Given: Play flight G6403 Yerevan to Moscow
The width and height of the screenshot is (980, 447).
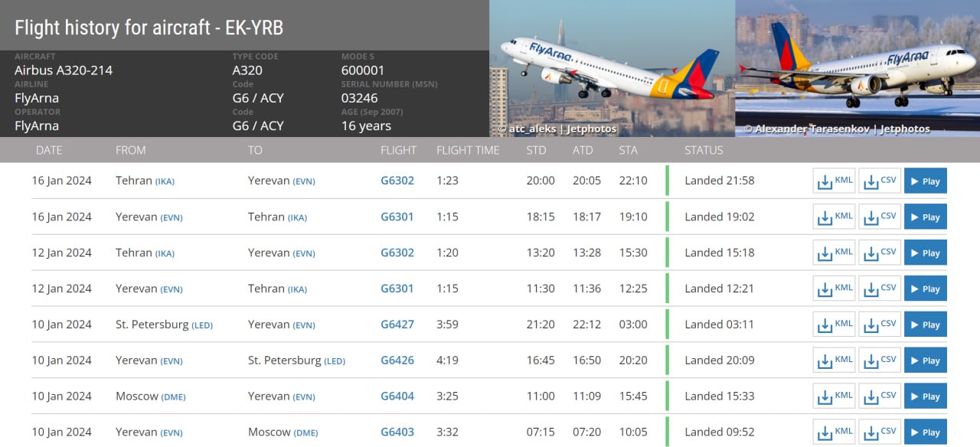Looking at the screenshot, I should [x=925, y=432].
